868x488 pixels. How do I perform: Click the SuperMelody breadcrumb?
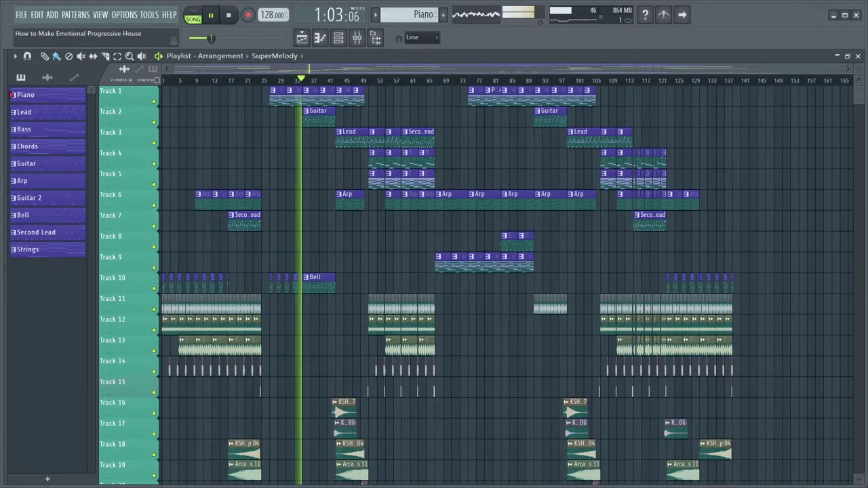(x=274, y=56)
